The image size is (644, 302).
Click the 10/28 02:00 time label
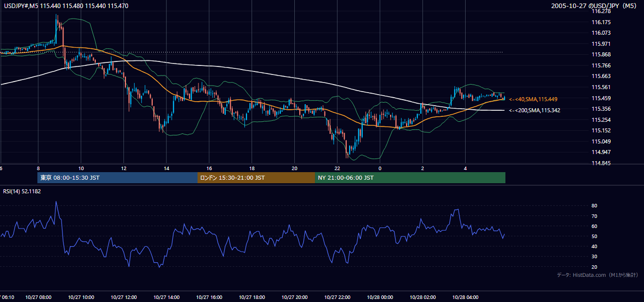[423, 297]
